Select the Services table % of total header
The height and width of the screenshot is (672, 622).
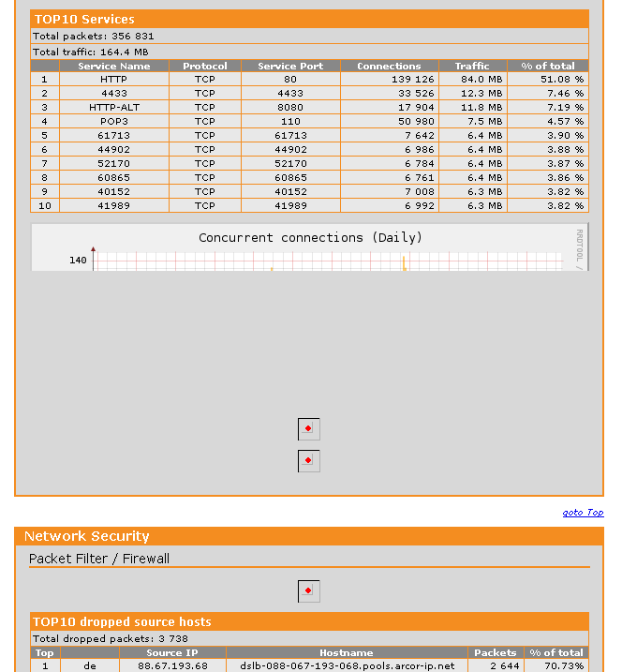click(548, 66)
